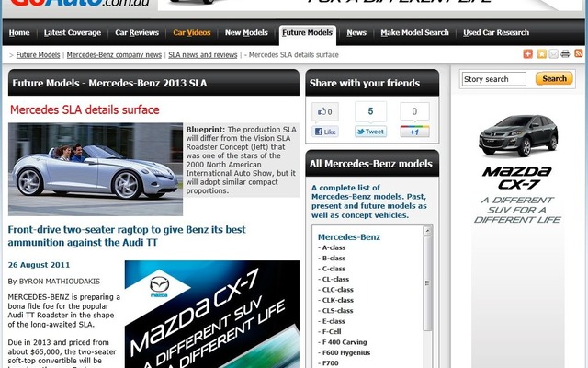Click the Story search input field

click(x=494, y=79)
